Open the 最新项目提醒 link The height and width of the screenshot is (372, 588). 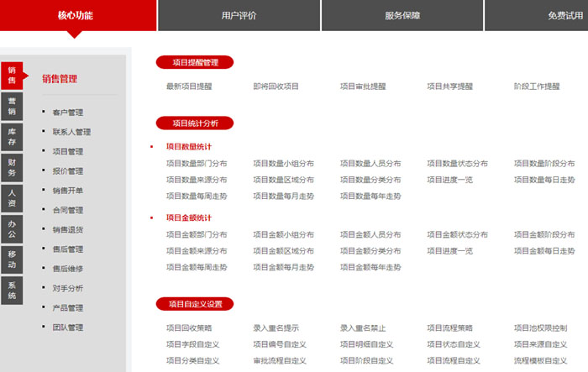click(189, 86)
